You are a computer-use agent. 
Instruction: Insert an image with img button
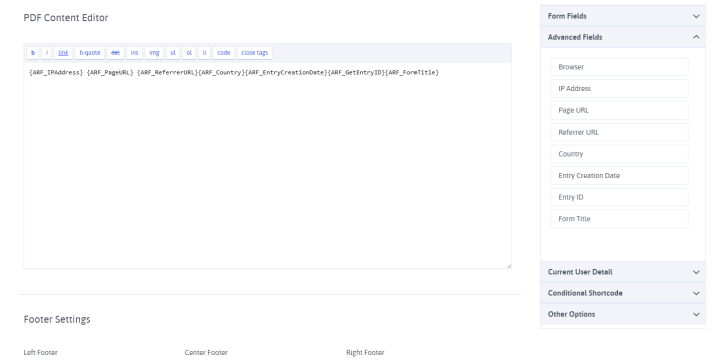pos(155,53)
